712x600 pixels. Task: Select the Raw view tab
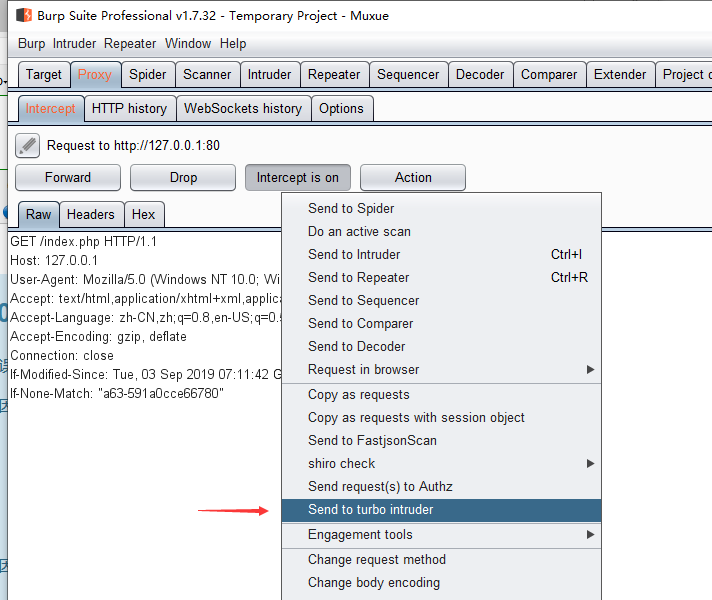click(x=39, y=214)
